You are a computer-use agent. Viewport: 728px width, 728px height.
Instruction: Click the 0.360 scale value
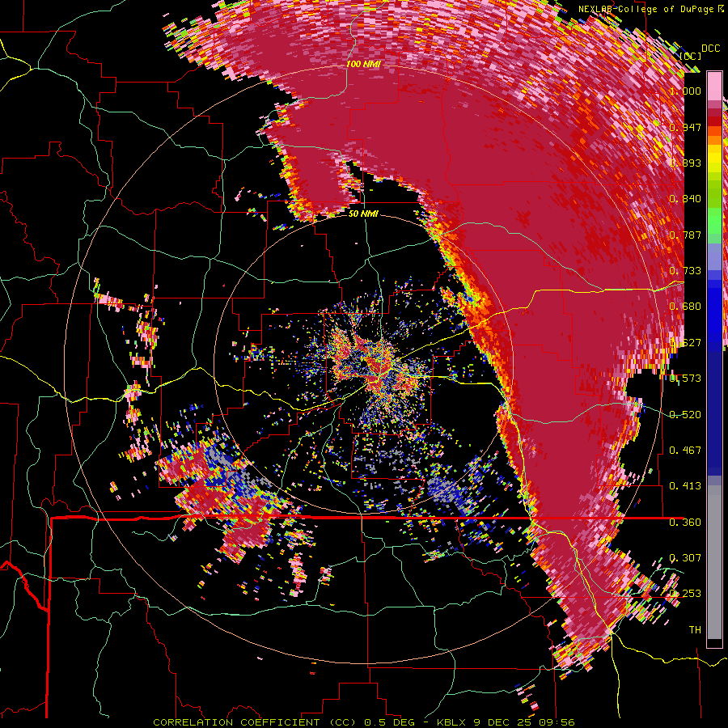[685, 523]
